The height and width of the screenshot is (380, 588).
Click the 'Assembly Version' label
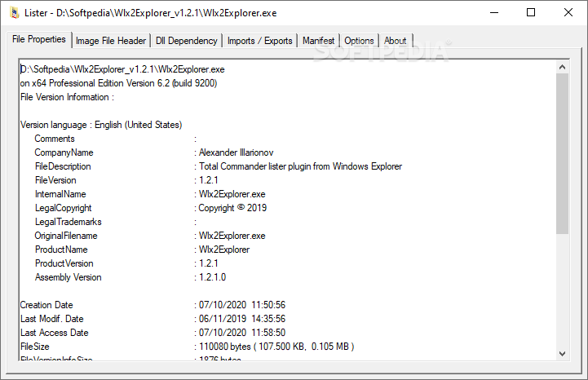tap(69, 277)
